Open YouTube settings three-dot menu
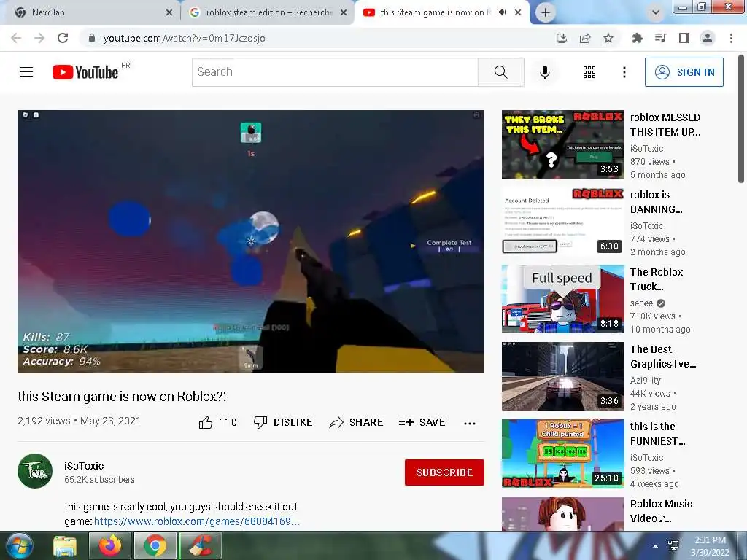 click(x=624, y=72)
